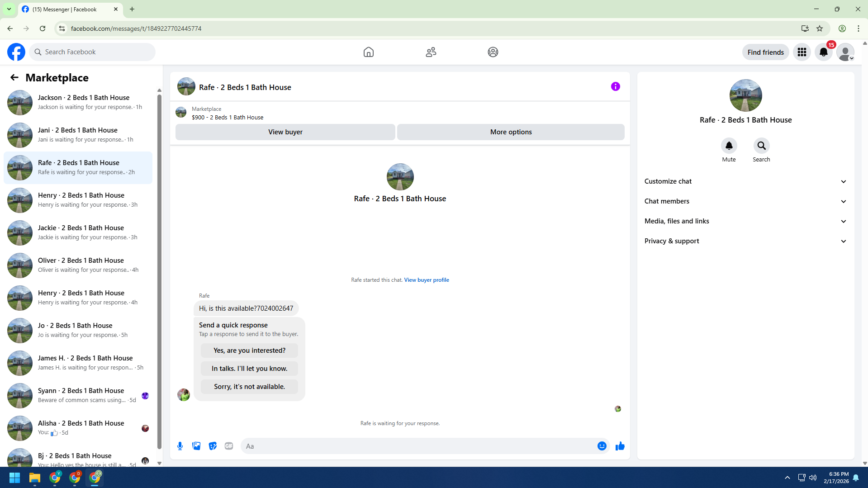The width and height of the screenshot is (868, 488).
Task: Open the Groups icon in top navigation
Action: point(493,52)
